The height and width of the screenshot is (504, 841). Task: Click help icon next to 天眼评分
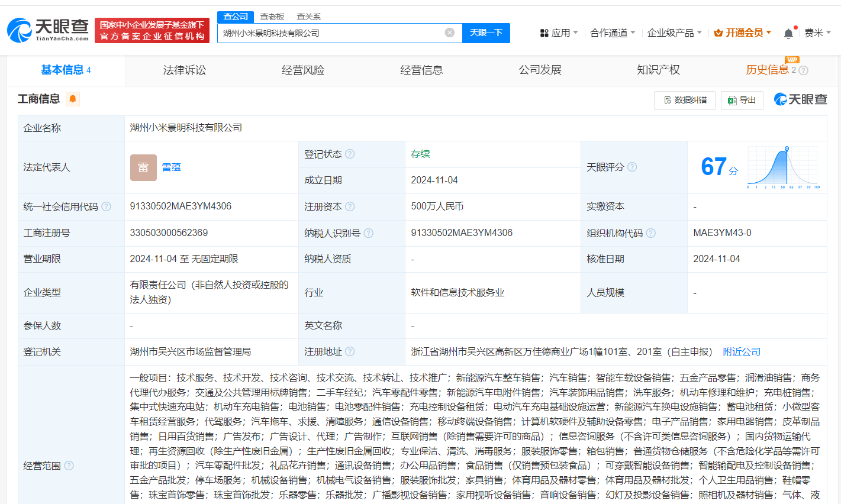click(x=632, y=167)
